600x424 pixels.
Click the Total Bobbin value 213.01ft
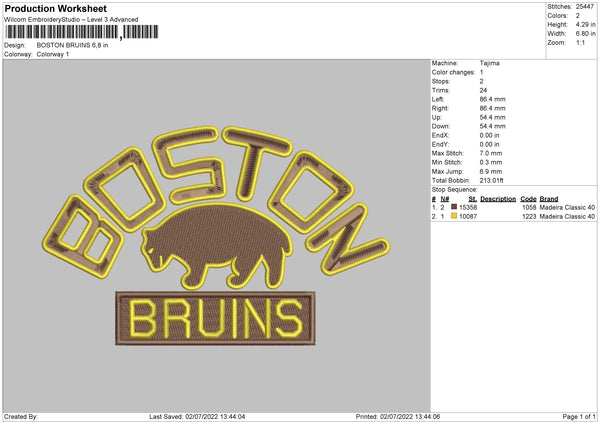pyautogui.click(x=491, y=180)
